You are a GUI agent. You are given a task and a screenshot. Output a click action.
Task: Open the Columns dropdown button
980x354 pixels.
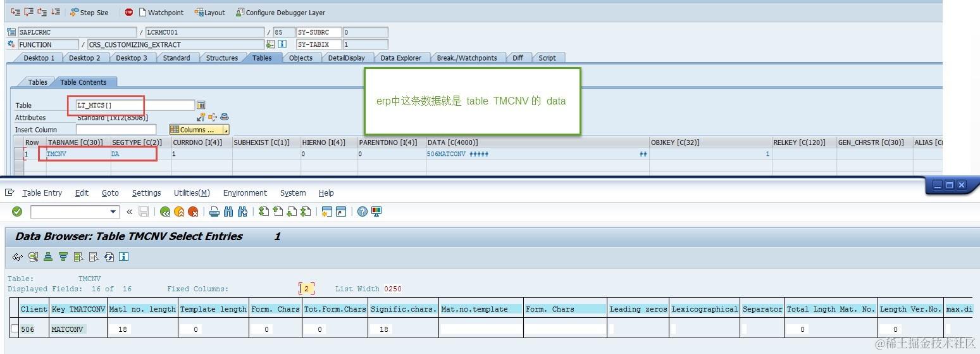pos(199,129)
